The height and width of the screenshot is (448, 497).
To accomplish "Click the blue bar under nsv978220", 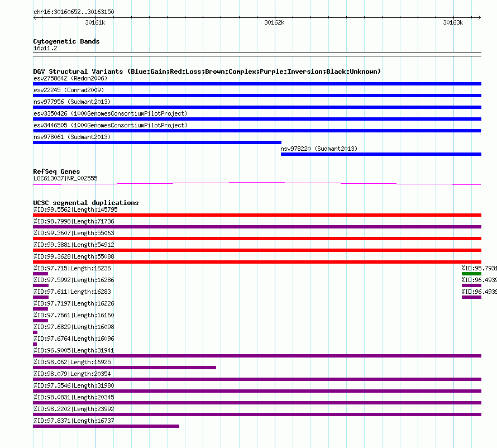I will pyautogui.click(x=381, y=154).
